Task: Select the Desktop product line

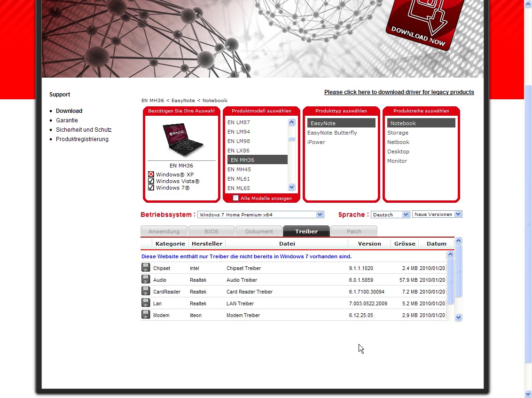Action: coord(398,151)
